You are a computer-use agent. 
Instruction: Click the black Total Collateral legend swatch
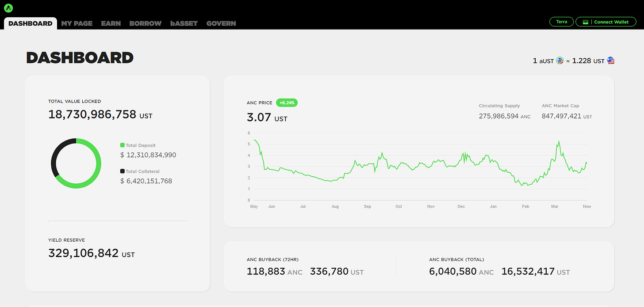pyautogui.click(x=123, y=171)
